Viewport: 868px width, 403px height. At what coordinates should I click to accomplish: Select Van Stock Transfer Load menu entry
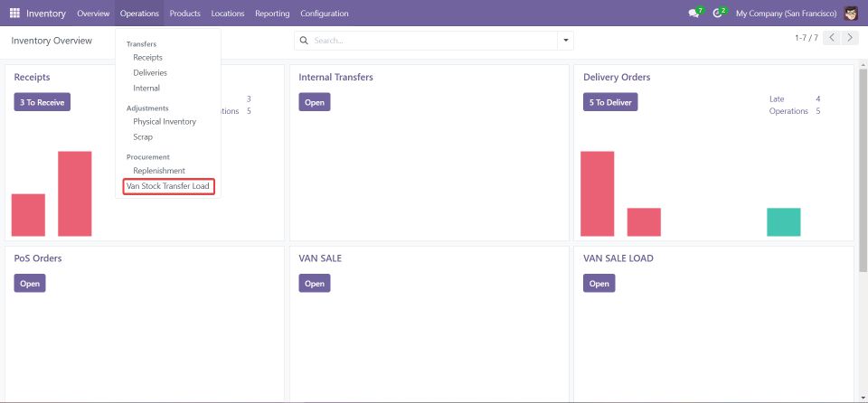tap(168, 186)
